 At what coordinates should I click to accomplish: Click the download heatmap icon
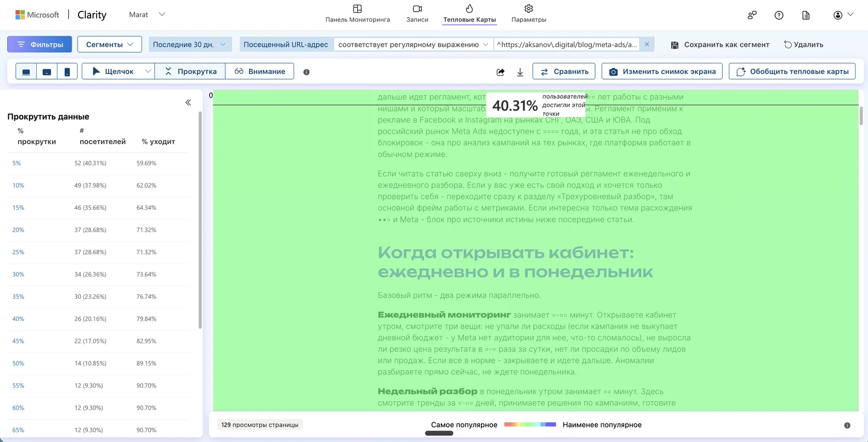click(520, 72)
